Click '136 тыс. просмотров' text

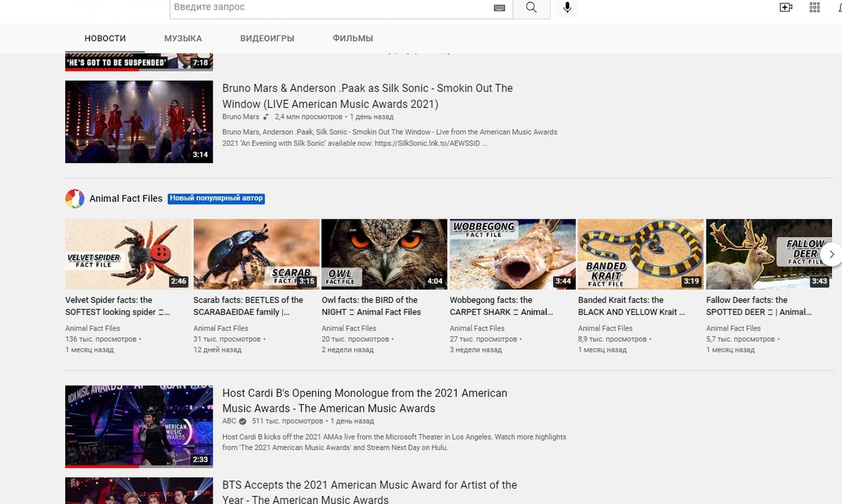(x=101, y=339)
